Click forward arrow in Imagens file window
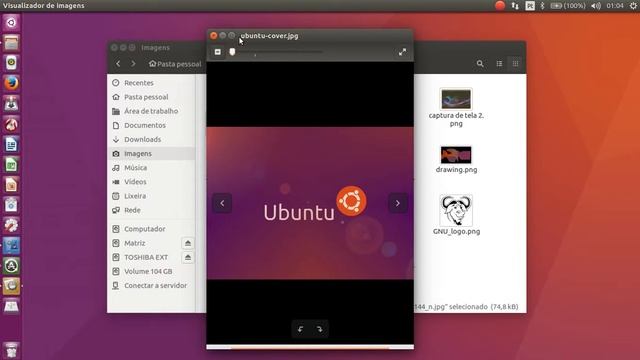The width and height of the screenshot is (640, 360). click(x=133, y=64)
